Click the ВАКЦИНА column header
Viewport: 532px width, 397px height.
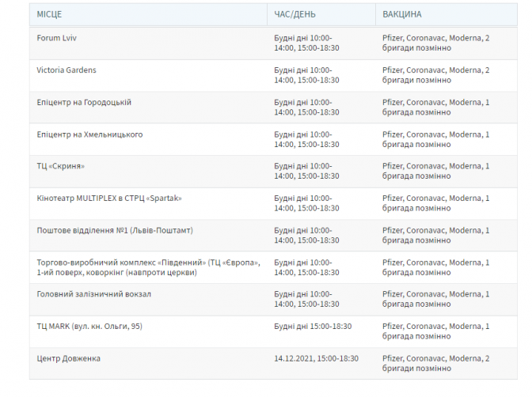point(402,14)
